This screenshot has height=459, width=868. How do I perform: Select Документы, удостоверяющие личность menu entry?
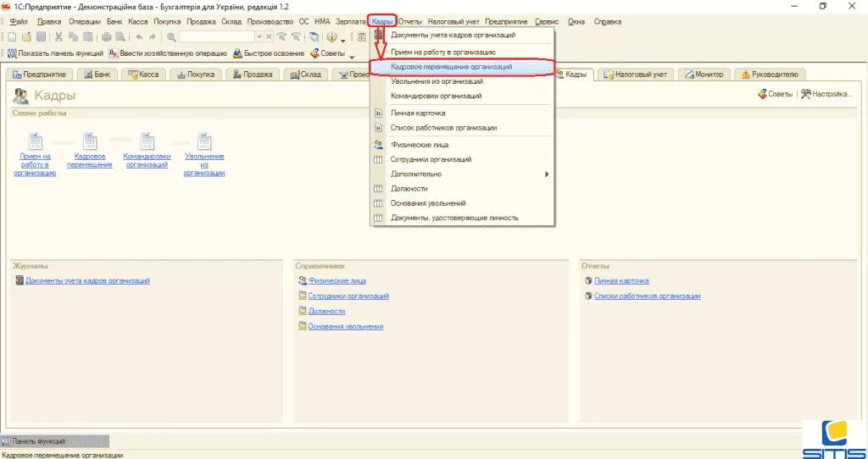(462, 218)
